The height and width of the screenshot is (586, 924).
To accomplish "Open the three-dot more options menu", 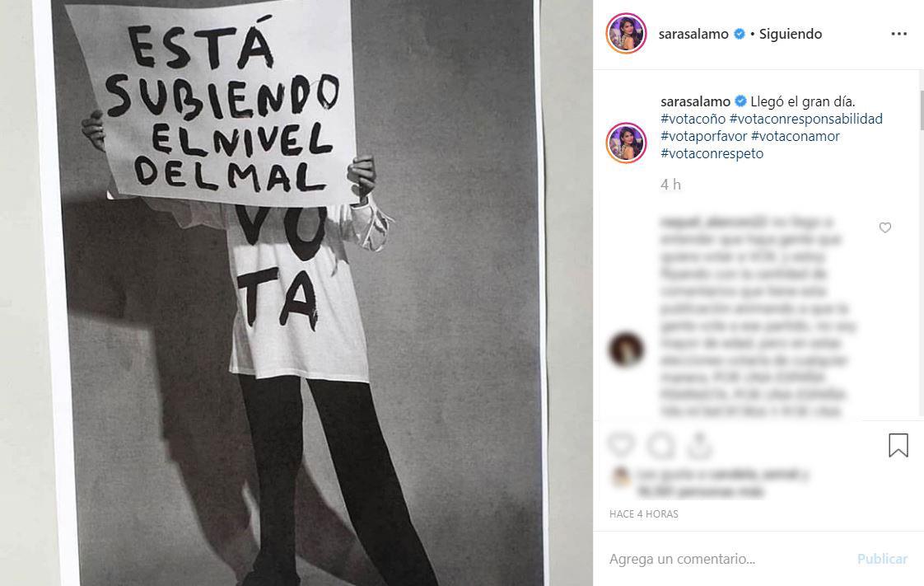I will coord(898,34).
